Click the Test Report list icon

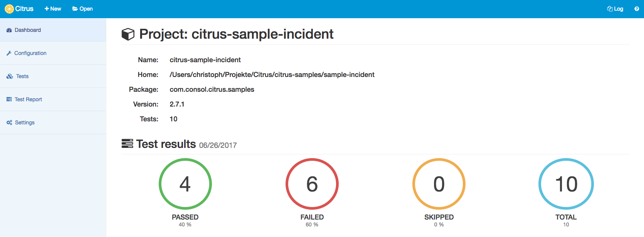9,99
